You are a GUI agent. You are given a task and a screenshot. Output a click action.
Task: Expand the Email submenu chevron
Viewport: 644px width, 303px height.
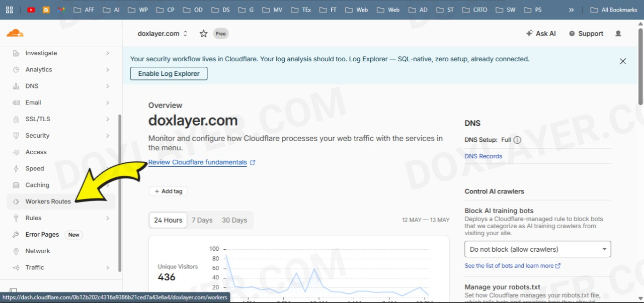coord(108,103)
